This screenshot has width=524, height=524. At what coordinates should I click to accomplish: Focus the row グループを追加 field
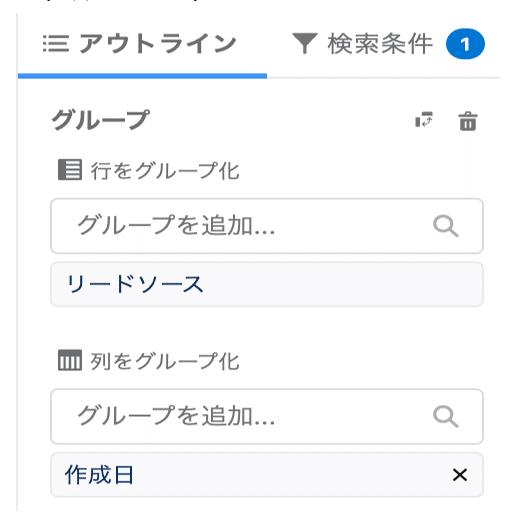coord(267,226)
